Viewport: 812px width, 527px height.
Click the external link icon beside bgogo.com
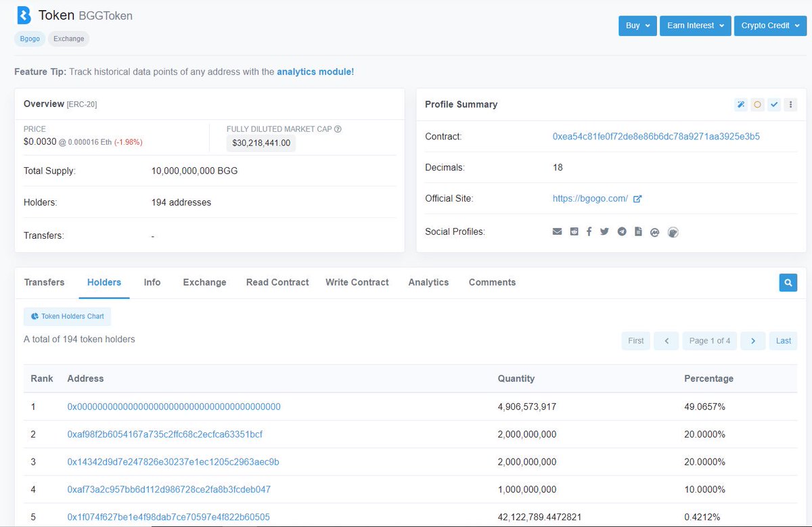coord(637,199)
